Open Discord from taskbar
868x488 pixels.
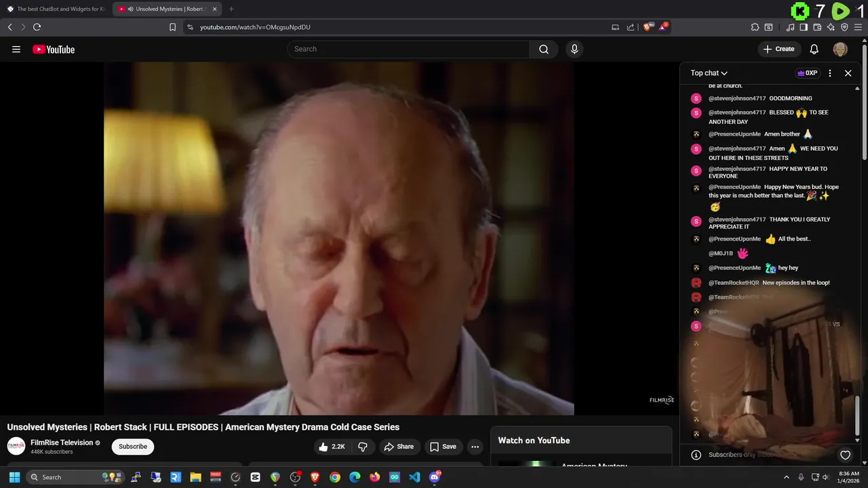click(435, 477)
